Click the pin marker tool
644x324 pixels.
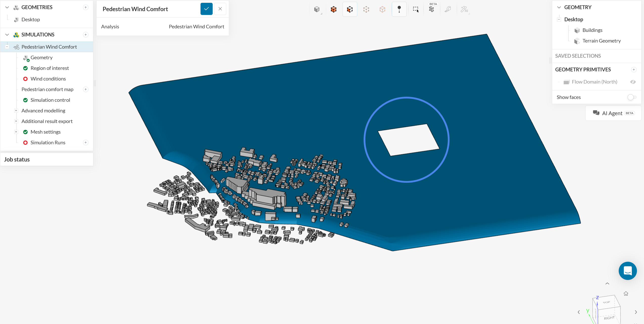pos(399,9)
